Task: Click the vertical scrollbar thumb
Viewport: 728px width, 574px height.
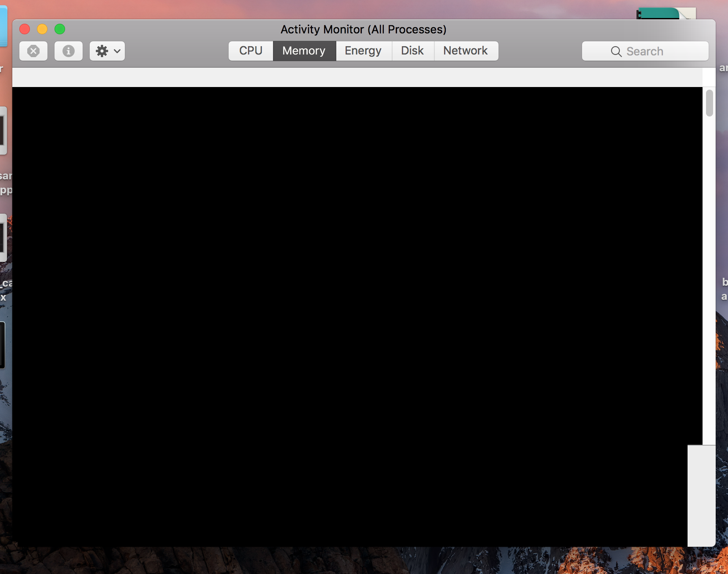Action: (x=709, y=103)
